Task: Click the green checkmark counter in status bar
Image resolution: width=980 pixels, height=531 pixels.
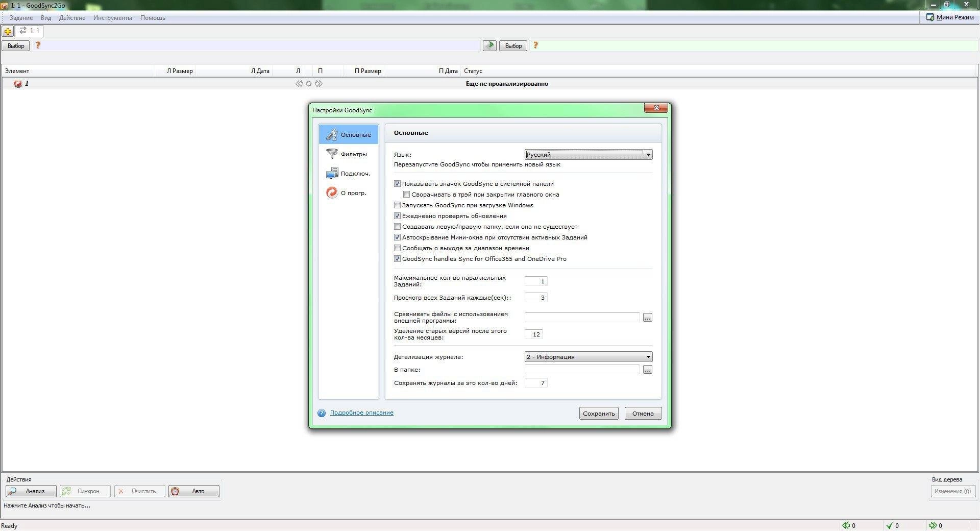Action: pos(892,525)
